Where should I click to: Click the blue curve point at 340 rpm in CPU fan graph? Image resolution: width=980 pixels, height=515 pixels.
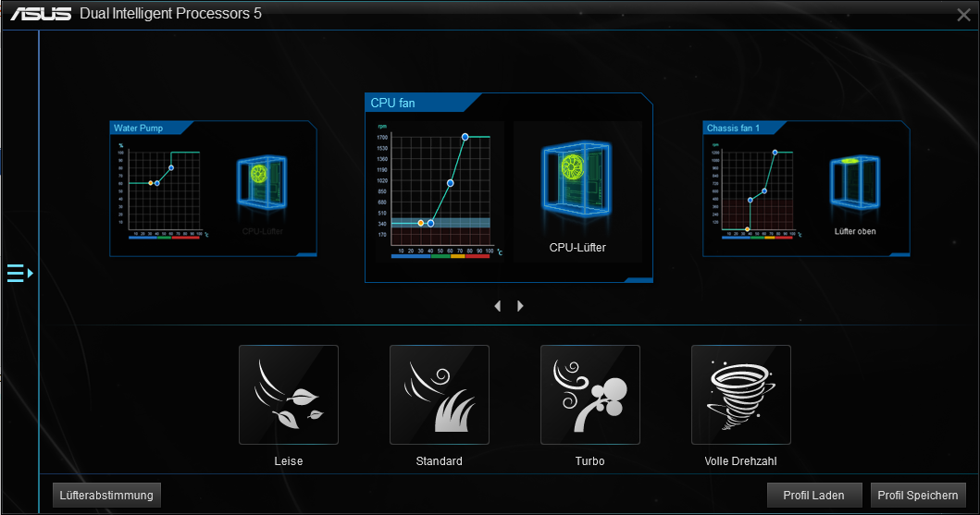click(430, 223)
